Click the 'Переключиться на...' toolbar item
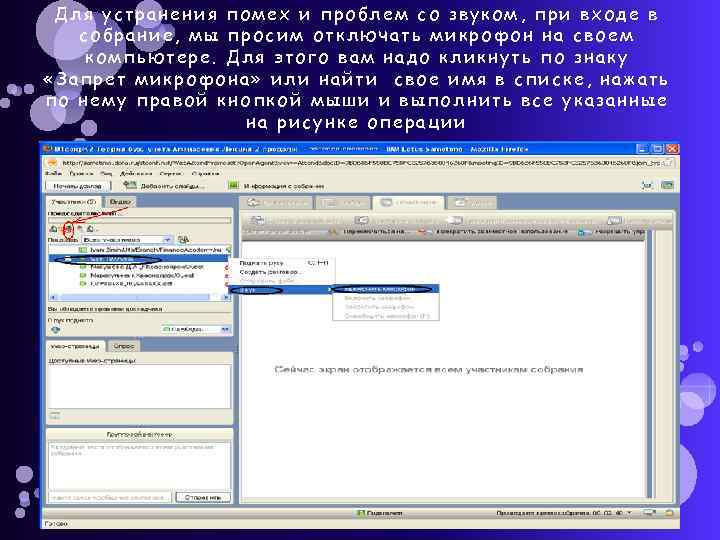The width and height of the screenshot is (720, 540). [x=367, y=231]
